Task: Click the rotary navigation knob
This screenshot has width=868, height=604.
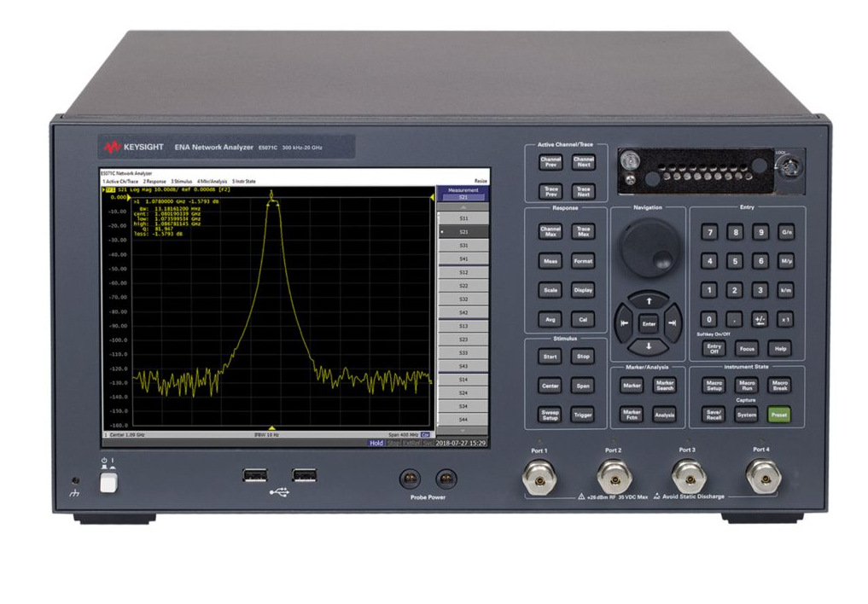Action: (650, 247)
